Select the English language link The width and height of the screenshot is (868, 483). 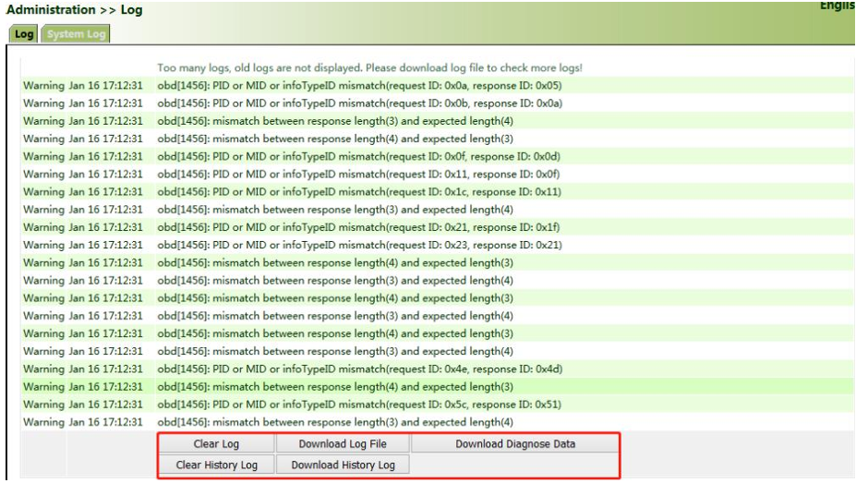point(837,6)
